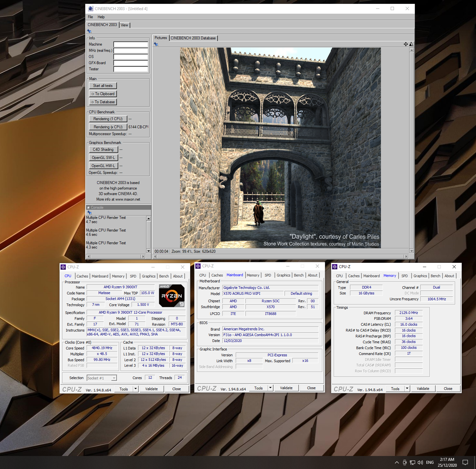Click the sync tray icon beside the chevron
The height and width of the screenshot is (469, 476).
tap(405, 462)
